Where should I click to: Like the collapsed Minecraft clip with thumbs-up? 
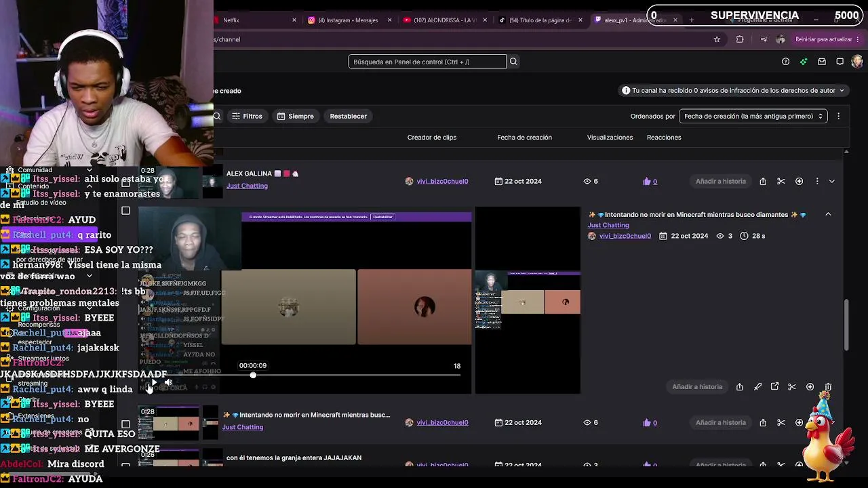pos(647,423)
